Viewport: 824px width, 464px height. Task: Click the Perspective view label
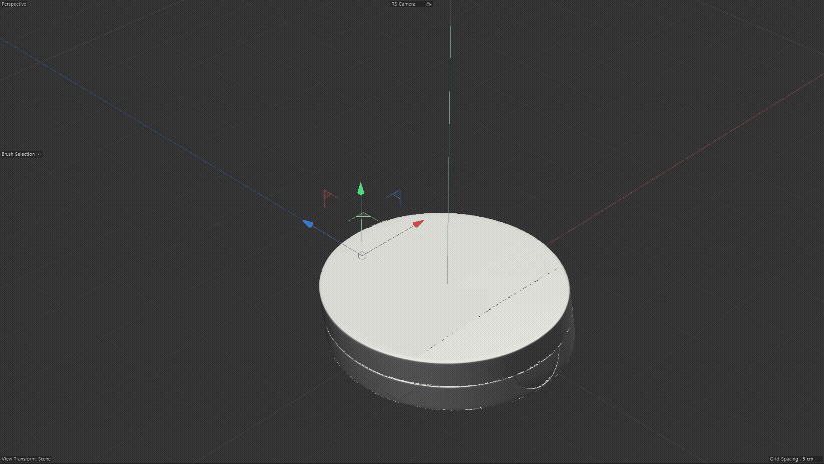(14, 4)
